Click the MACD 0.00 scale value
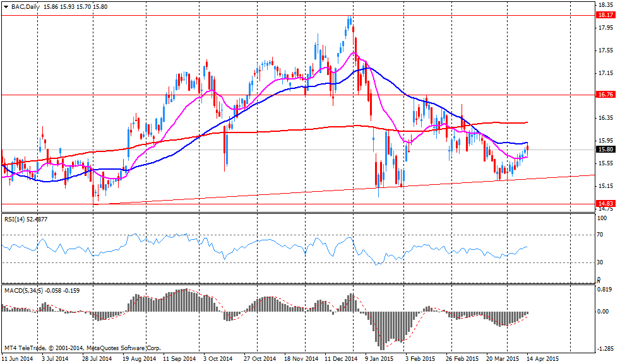The width and height of the screenshot is (620, 364). click(x=603, y=312)
